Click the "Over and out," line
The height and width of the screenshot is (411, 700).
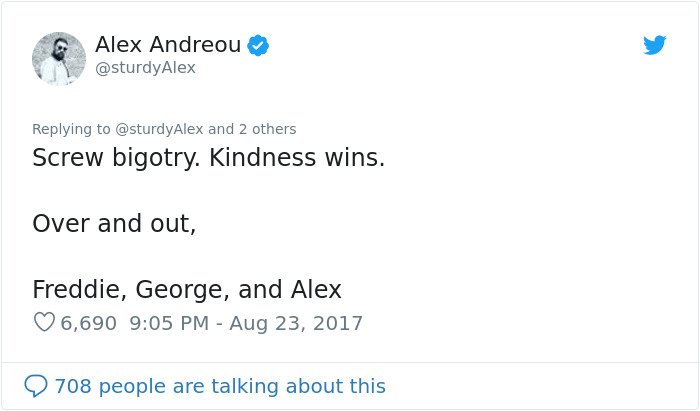(114, 223)
